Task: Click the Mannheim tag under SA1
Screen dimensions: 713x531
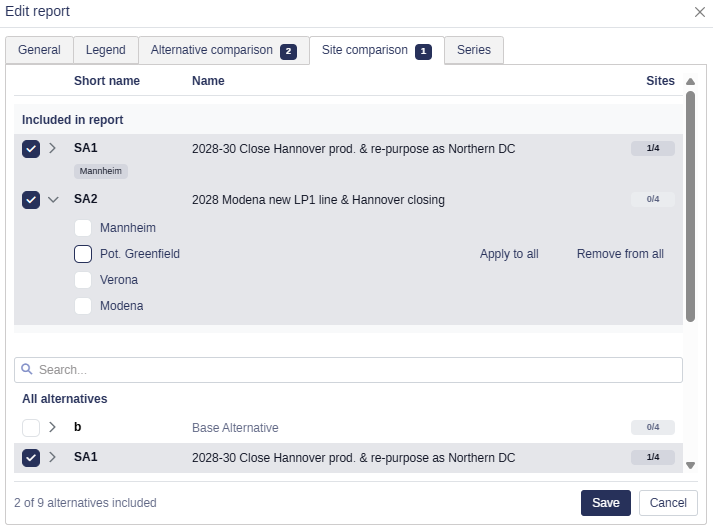Action: 100,171
